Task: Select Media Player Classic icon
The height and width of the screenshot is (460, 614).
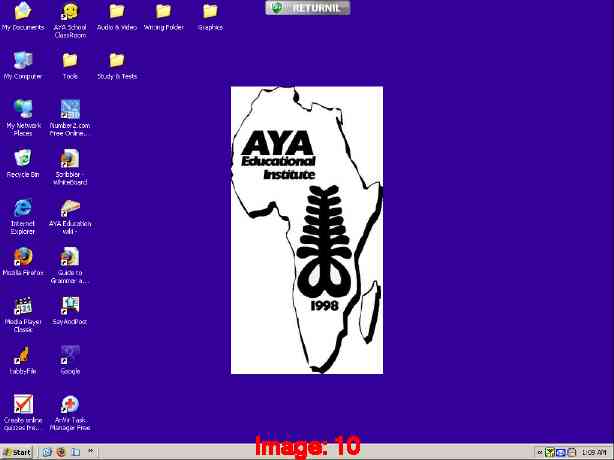Action: pos(23,314)
